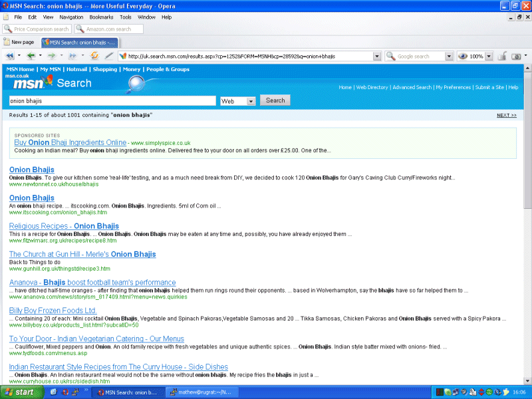This screenshot has width=532, height=399.
Task: Open a New page tab button
Action: pos(19,42)
